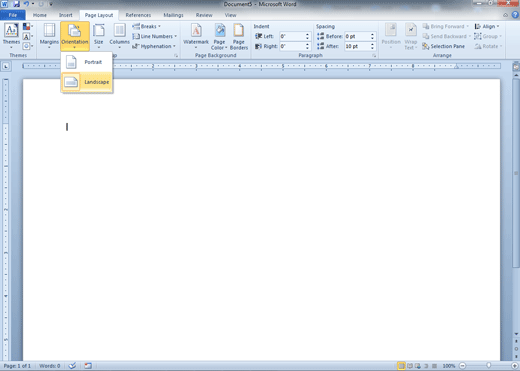This screenshot has height=371, width=520.
Task: Save document from Quick Access Toolbar
Action: click(x=16, y=4)
